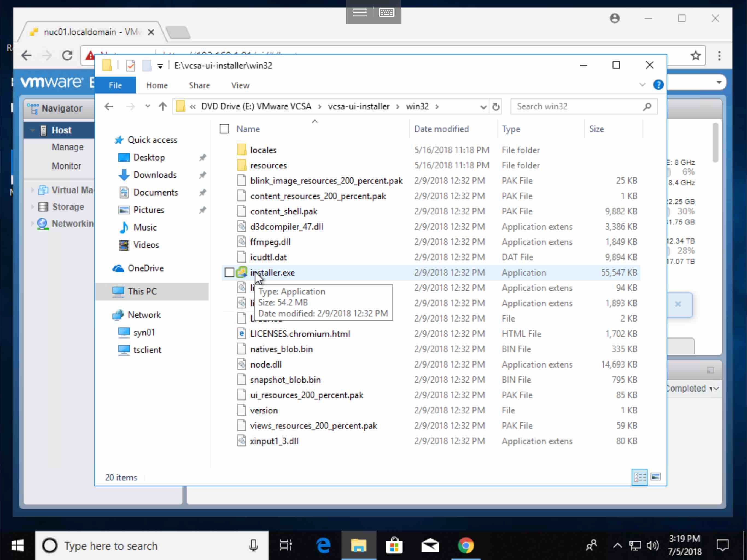Expand the ribbon with the chevron
This screenshot has width=747, height=560.
[x=642, y=84]
